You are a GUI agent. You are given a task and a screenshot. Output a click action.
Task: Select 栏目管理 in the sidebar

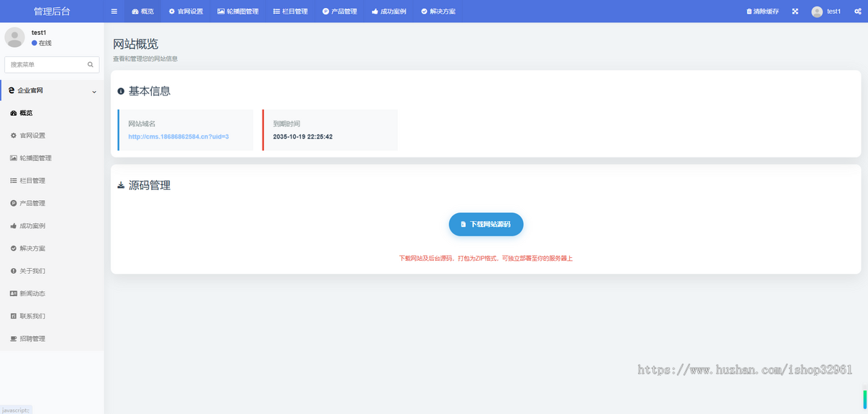coord(52,181)
